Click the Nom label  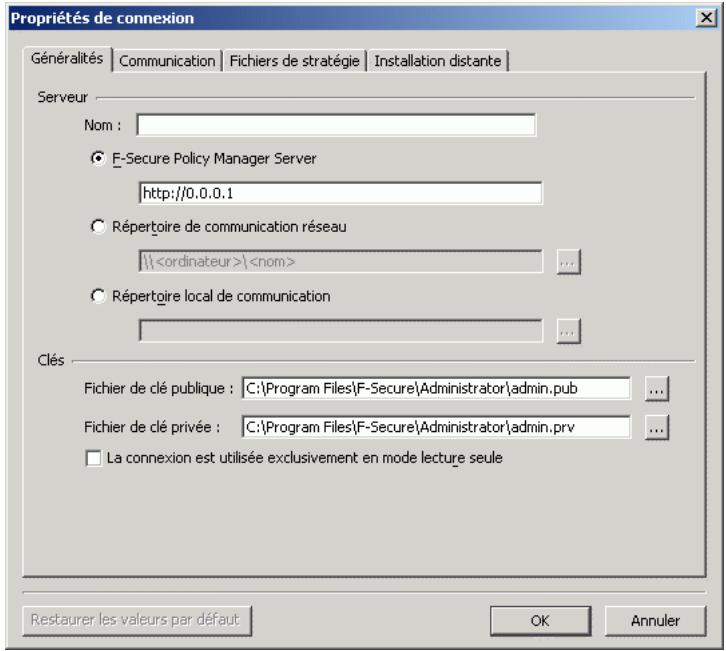(102, 125)
